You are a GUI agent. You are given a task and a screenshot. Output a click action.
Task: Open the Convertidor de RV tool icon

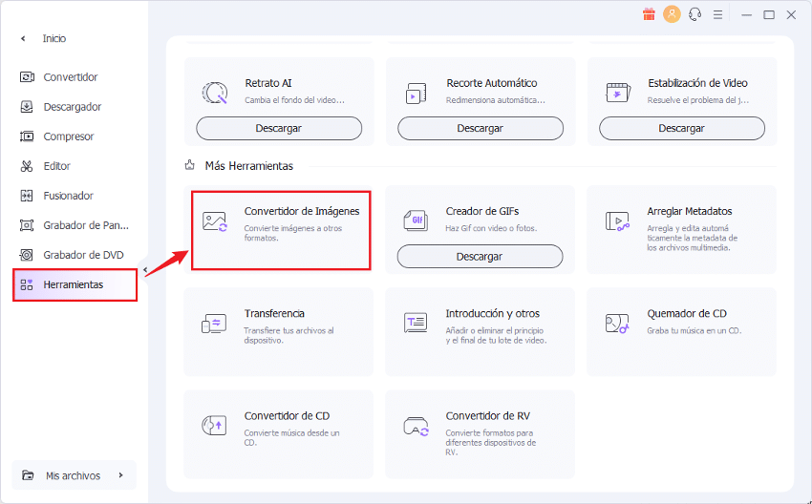point(416,426)
